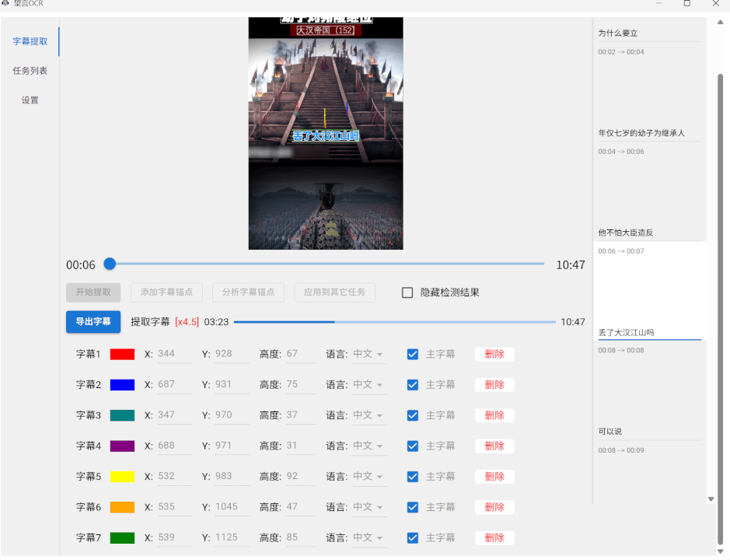Open the 语言 dropdown for 字幕1
The width and height of the screenshot is (730, 560).
(x=368, y=355)
